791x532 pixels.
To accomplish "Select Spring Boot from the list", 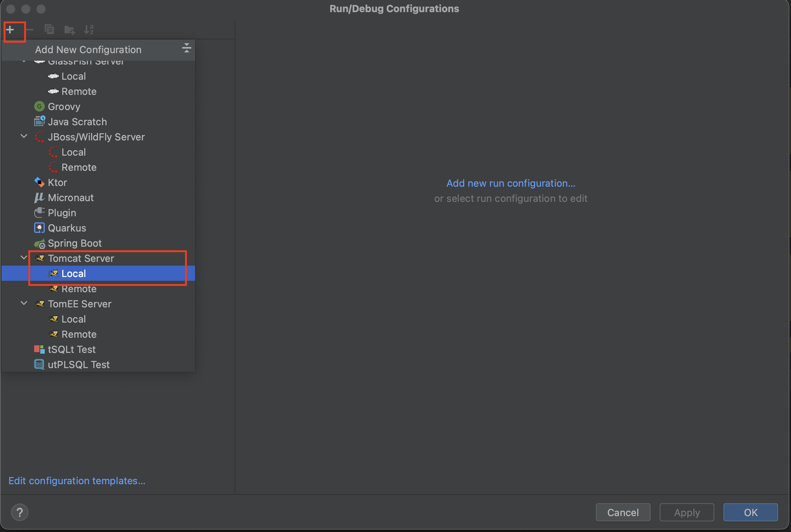I will (x=74, y=243).
